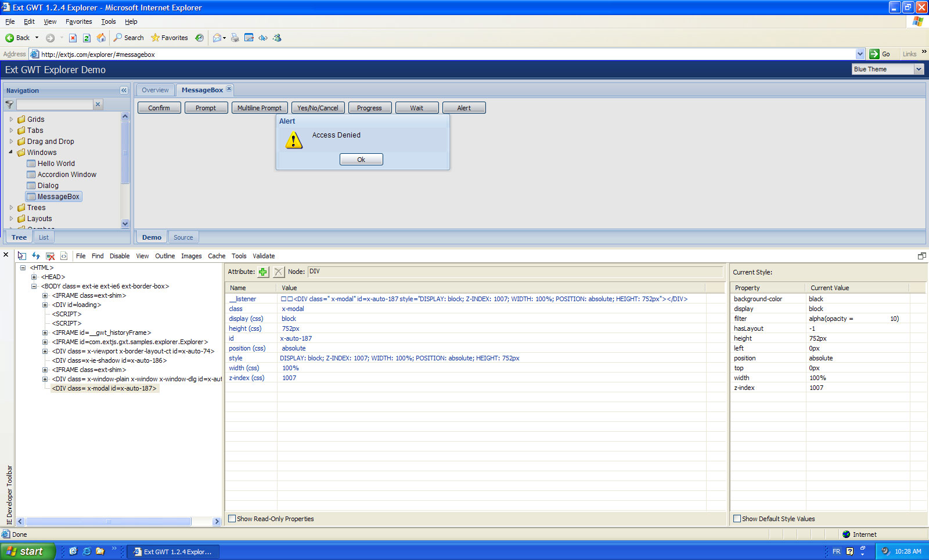Viewport: 929px width, 560px height.
Task: Click the DOM tree horizontal scrollbar
Action: click(x=109, y=521)
